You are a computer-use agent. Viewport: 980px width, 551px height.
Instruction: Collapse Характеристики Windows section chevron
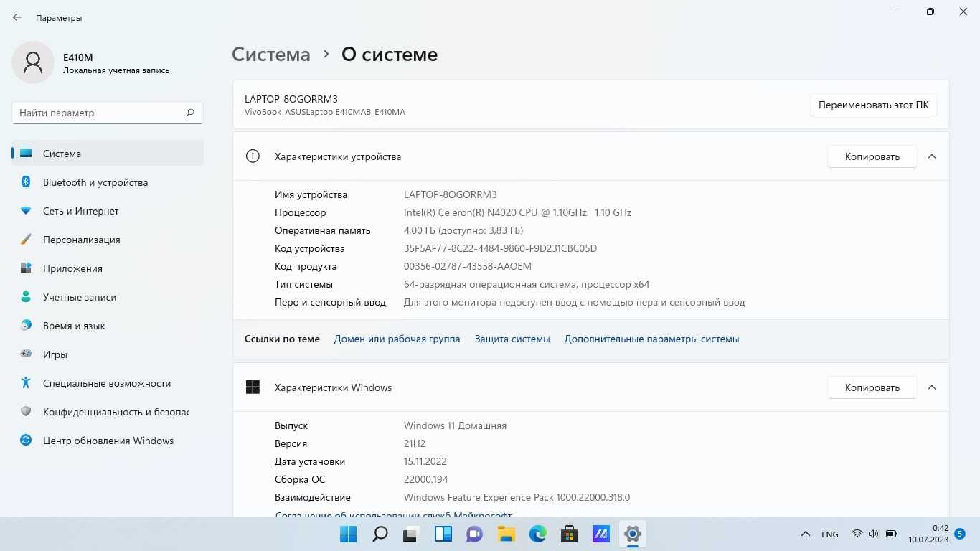932,387
